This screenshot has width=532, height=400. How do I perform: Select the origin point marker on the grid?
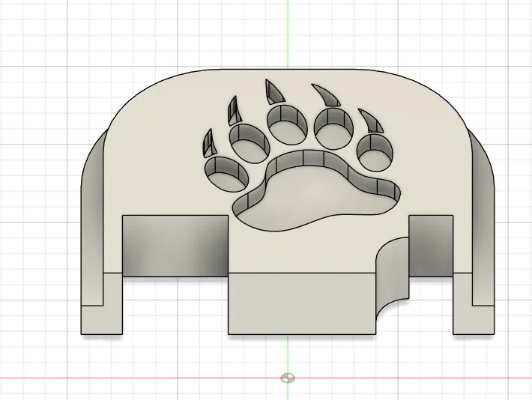pyautogui.click(x=288, y=378)
